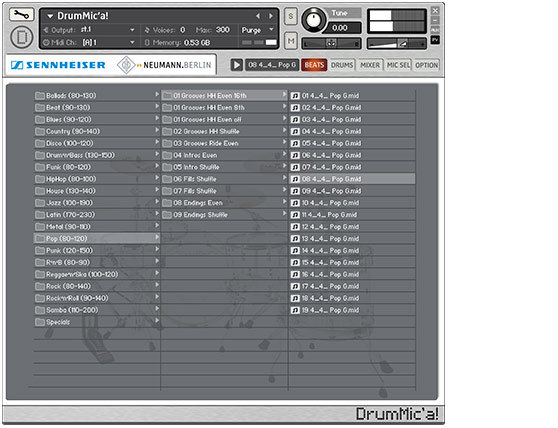The width and height of the screenshot is (558, 428).
Task: Click MIDI file icon for 19 4_4_ Pop G.mid
Action: (295, 310)
